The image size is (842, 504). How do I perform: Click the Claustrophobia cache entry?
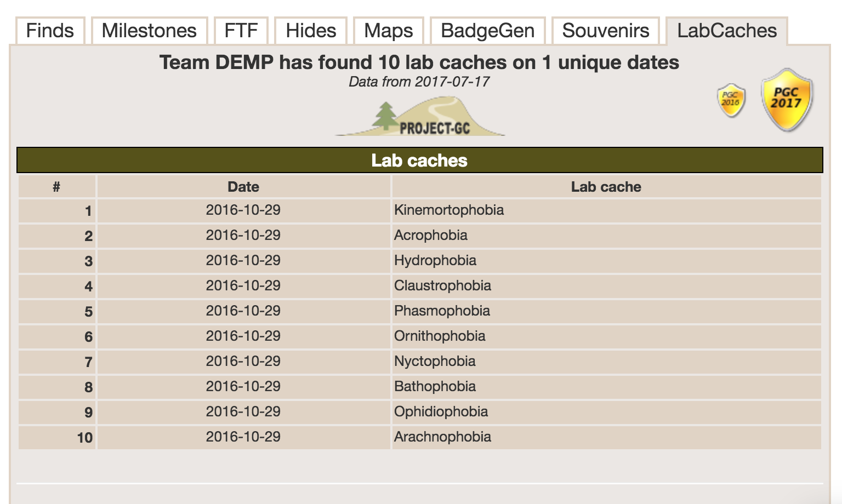pyautogui.click(x=442, y=285)
